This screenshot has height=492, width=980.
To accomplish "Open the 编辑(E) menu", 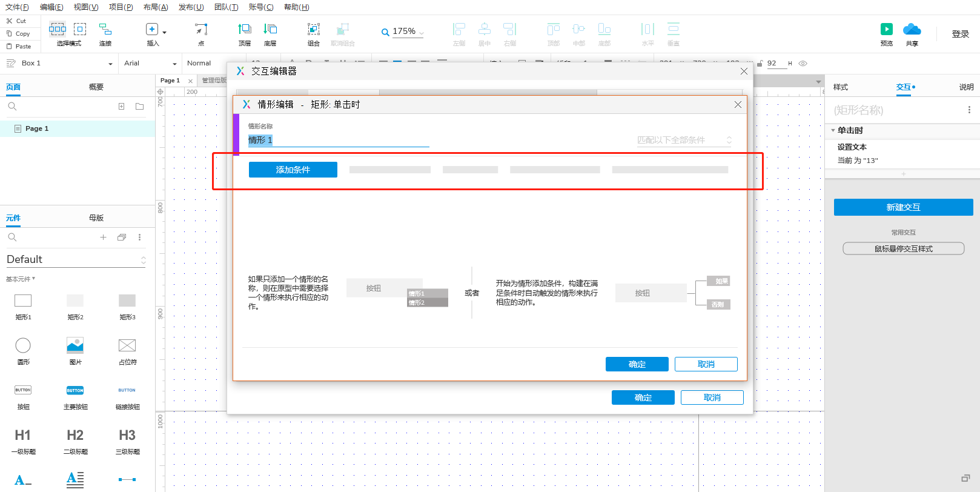I will [x=51, y=7].
